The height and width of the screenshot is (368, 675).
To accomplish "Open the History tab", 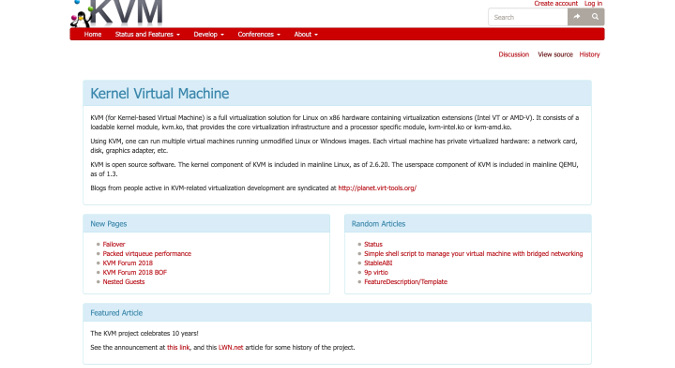I will coord(589,54).
